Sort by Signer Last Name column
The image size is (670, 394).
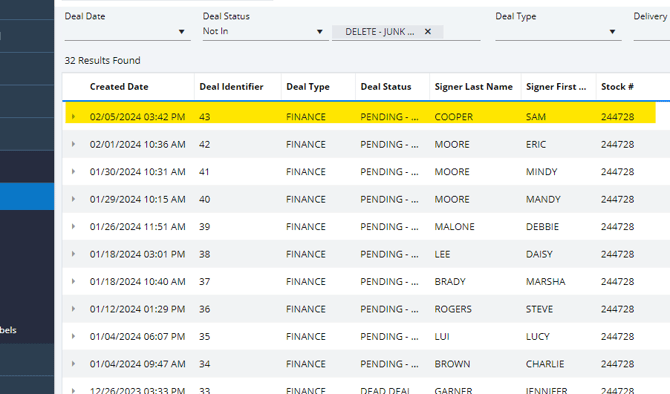point(473,87)
